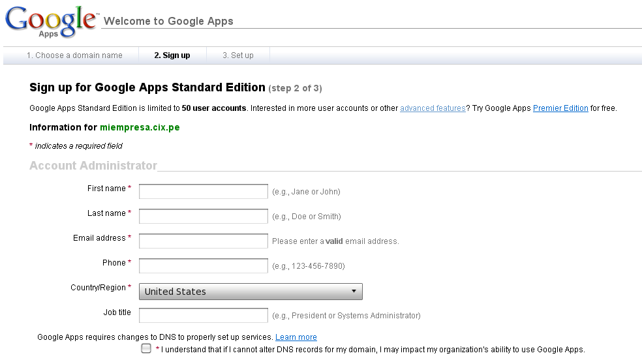Follow the Premier Edition link
This screenshot has height=364, width=642.
(x=560, y=108)
